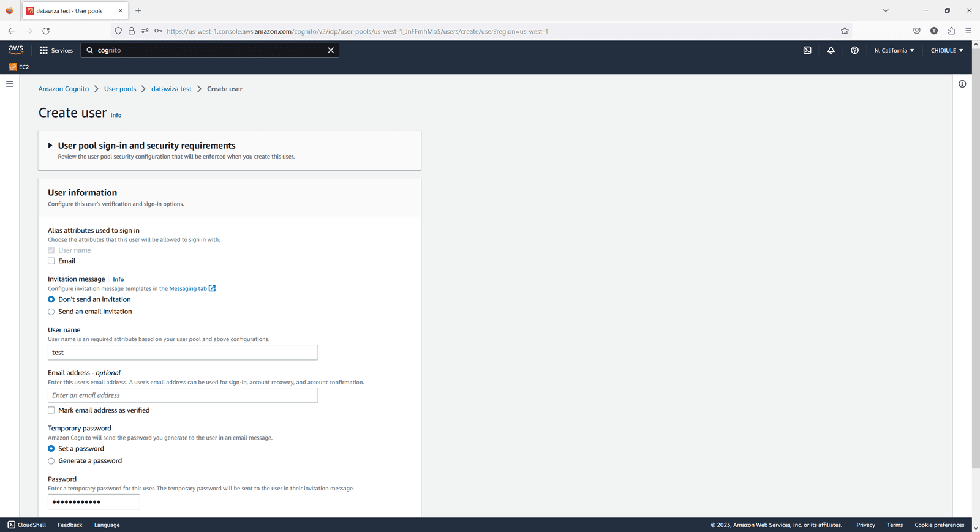Viewport: 980px width, 532px height.
Task: Open the Pocket save icon
Action: point(917,31)
